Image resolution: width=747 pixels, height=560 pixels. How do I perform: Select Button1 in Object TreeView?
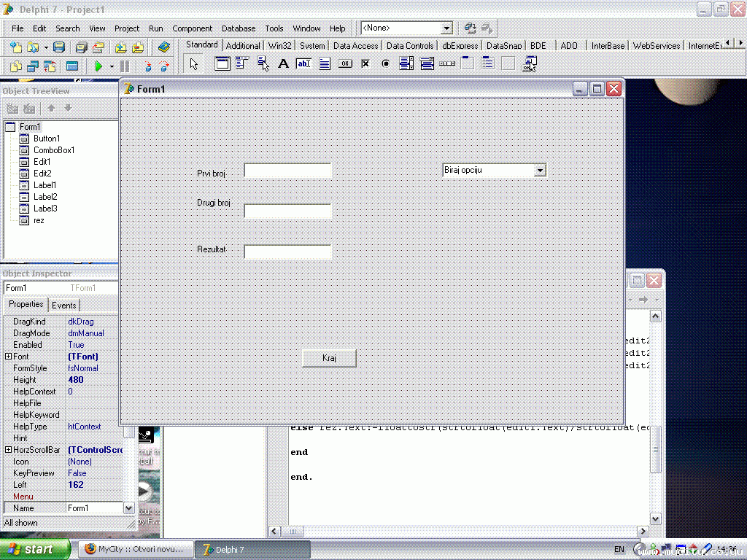(x=47, y=139)
